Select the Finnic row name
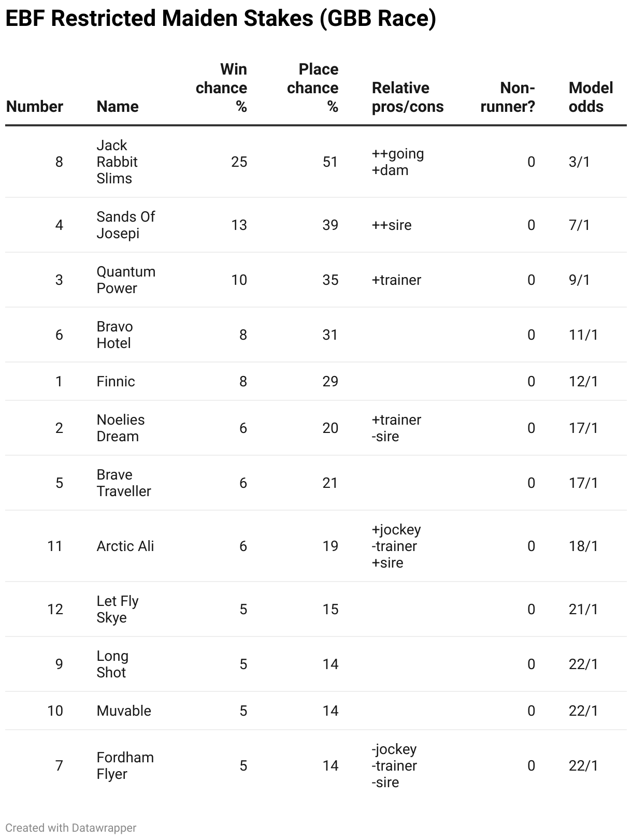Image resolution: width=632 pixels, height=840 pixels. 116,381
